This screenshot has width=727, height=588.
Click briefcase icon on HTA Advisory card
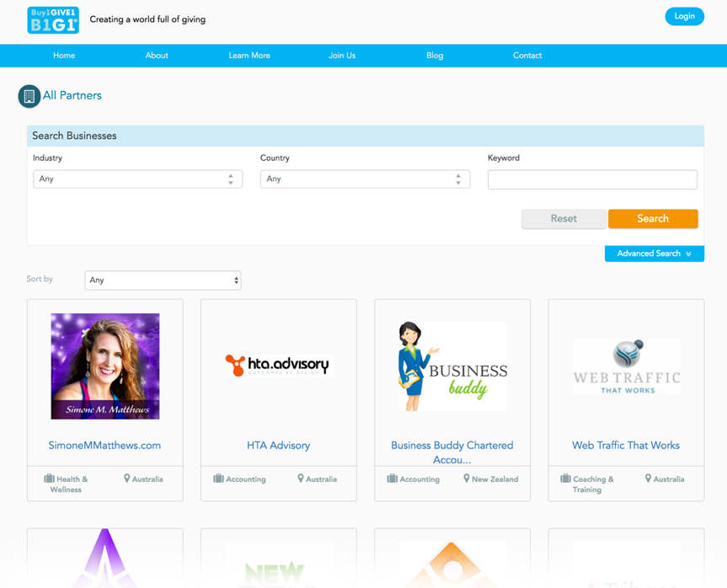click(218, 478)
